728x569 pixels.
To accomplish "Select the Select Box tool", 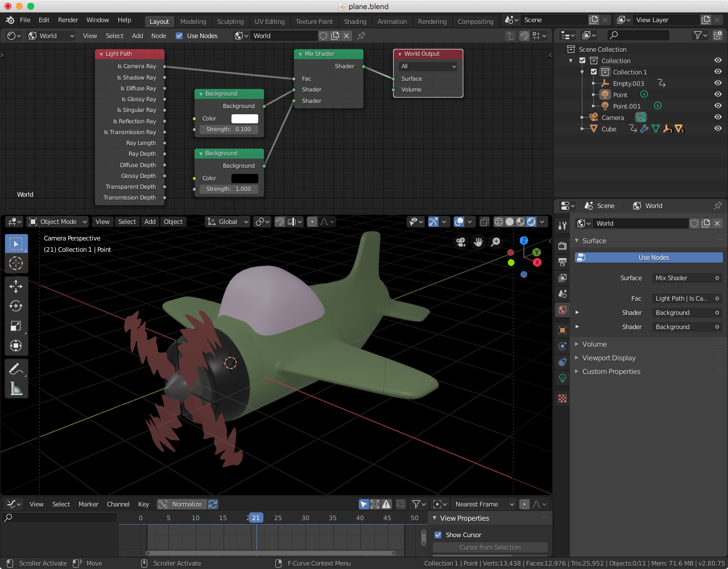I will (x=16, y=244).
